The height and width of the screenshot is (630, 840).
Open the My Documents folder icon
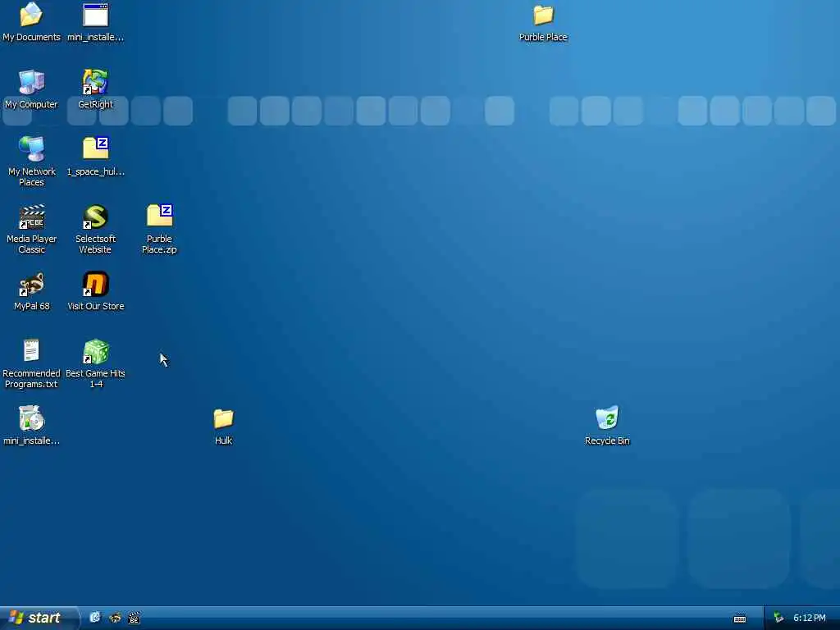click(31, 15)
